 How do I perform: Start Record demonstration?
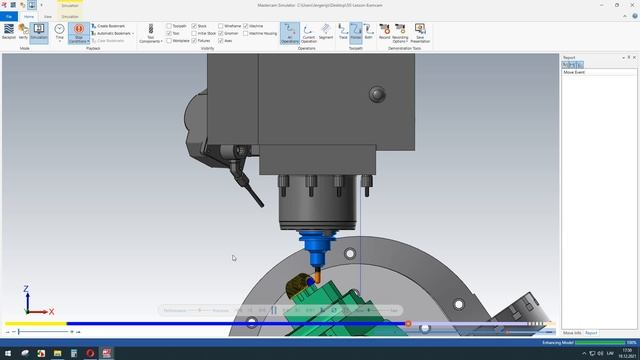pos(384,32)
